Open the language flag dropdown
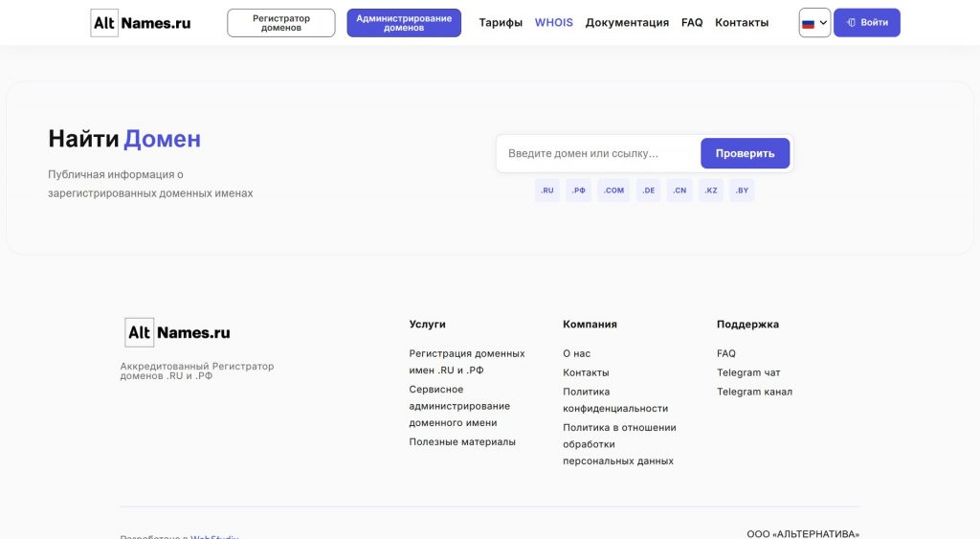 click(x=814, y=23)
